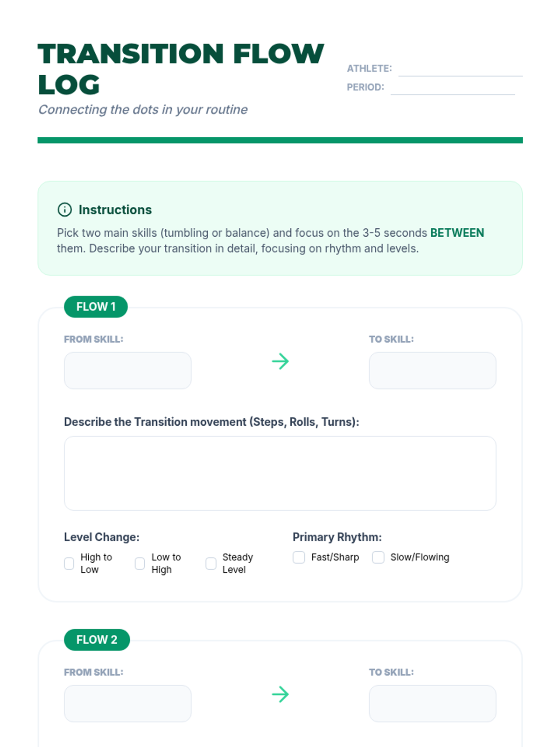Click the Flow 2 green arrow icon
This screenshot has width=560, height=747.
point(280,694)
